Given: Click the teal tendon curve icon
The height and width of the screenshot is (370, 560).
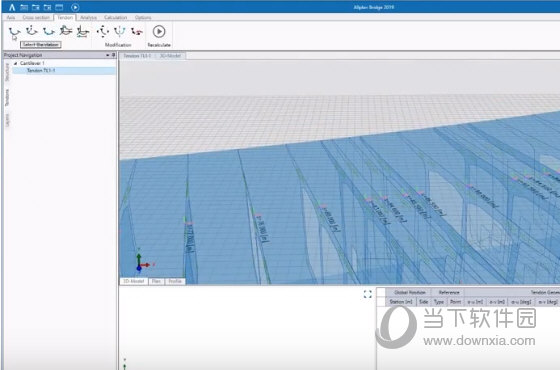Looking at the screenshot, I should coord(49,31).
